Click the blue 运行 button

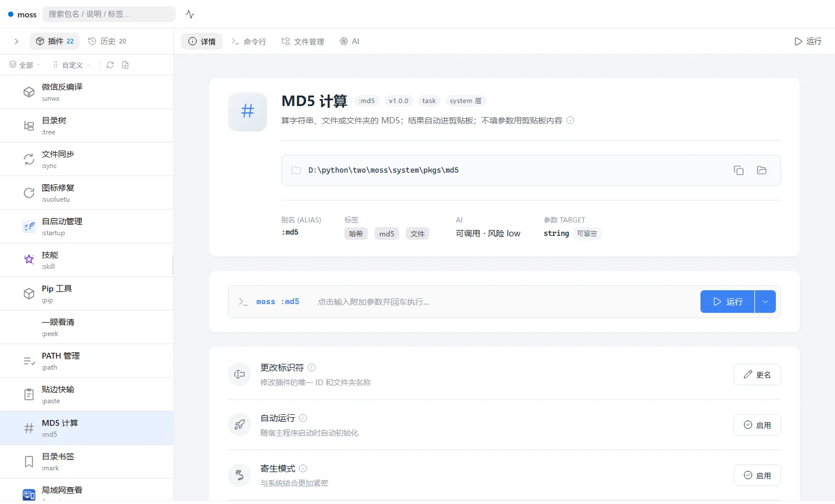coord(727,302)
